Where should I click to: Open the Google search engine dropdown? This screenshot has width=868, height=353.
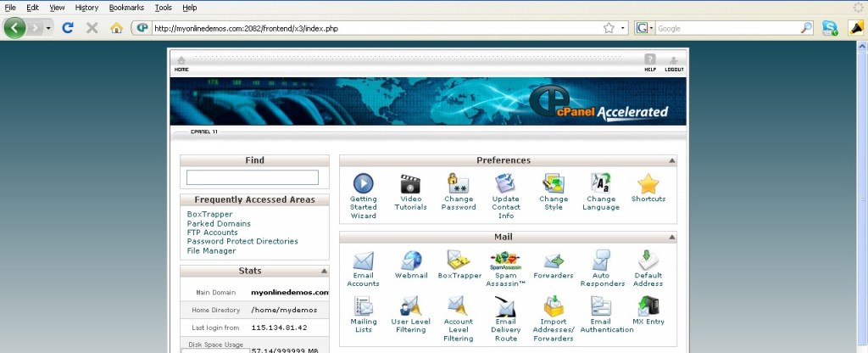652,28
